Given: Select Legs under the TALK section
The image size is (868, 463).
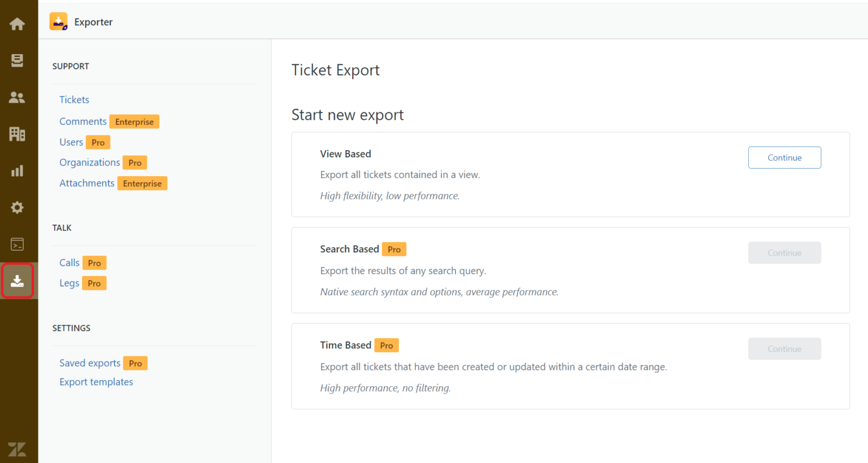Looking at the screenshot, I should coord(69,283).
